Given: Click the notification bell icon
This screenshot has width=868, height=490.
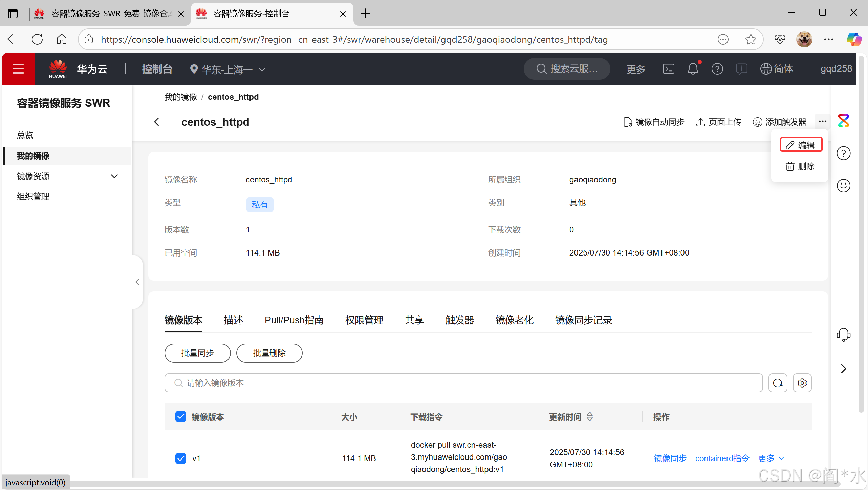Looking at the screenshot, I should point(693,69).
